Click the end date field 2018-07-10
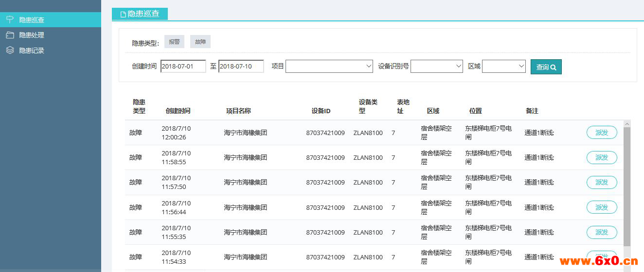This screenshot has width=644, height=272. [241, 66]
